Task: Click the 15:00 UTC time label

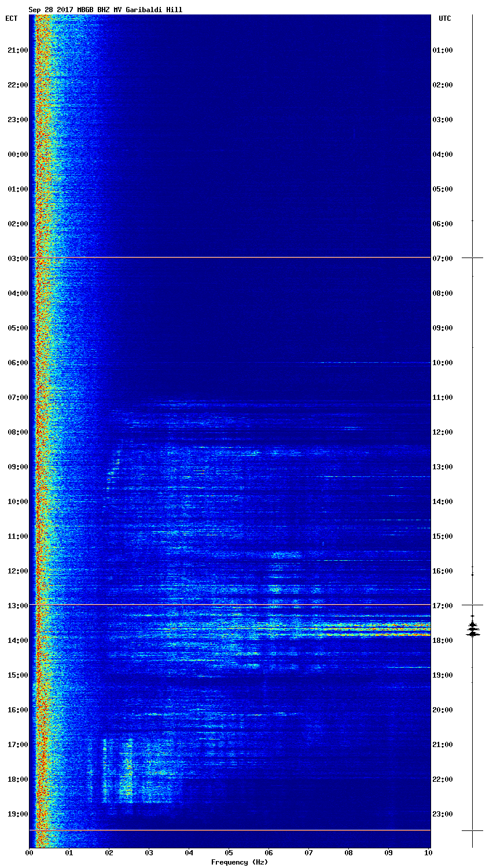Action: (443, 536)
